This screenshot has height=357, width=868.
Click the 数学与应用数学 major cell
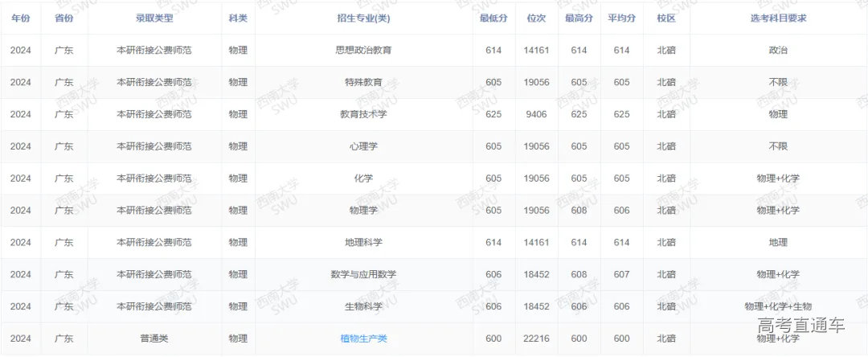363,274
